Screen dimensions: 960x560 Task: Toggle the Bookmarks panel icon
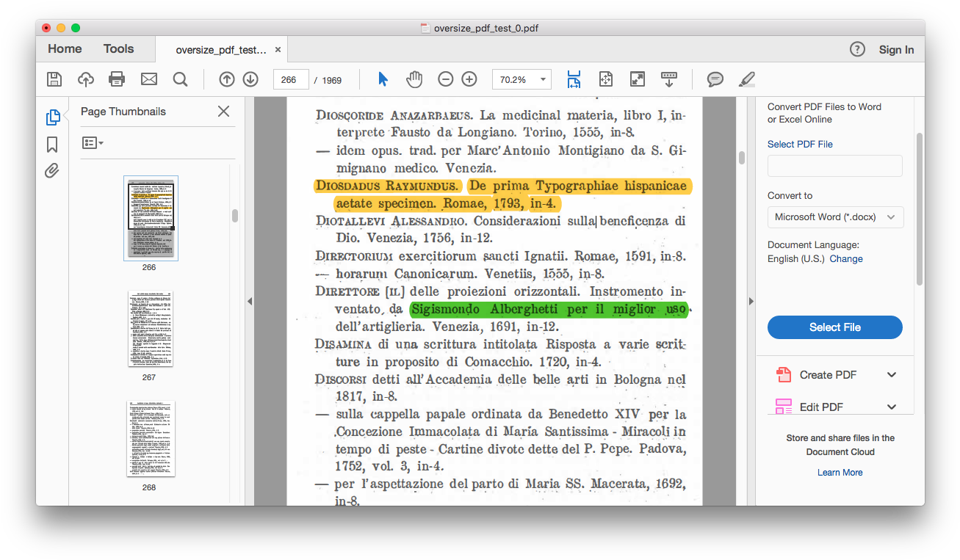click(52, 144)
